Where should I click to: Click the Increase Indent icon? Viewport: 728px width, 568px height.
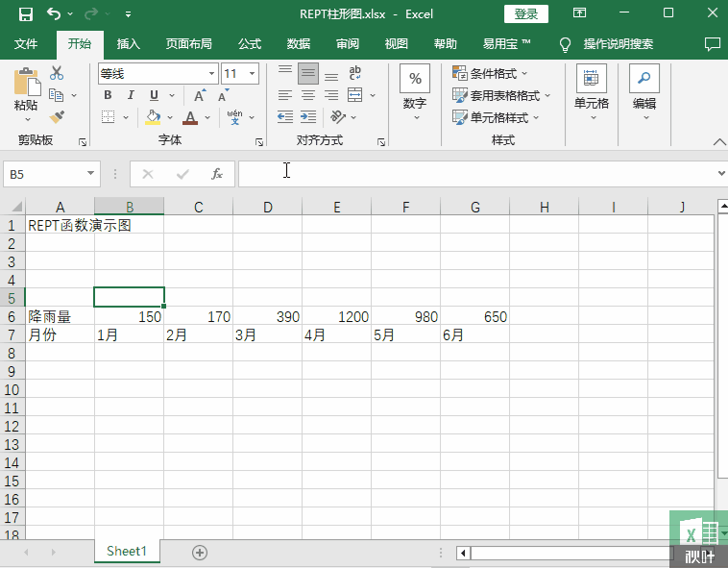pyautogui.click(x=308, y=116)
